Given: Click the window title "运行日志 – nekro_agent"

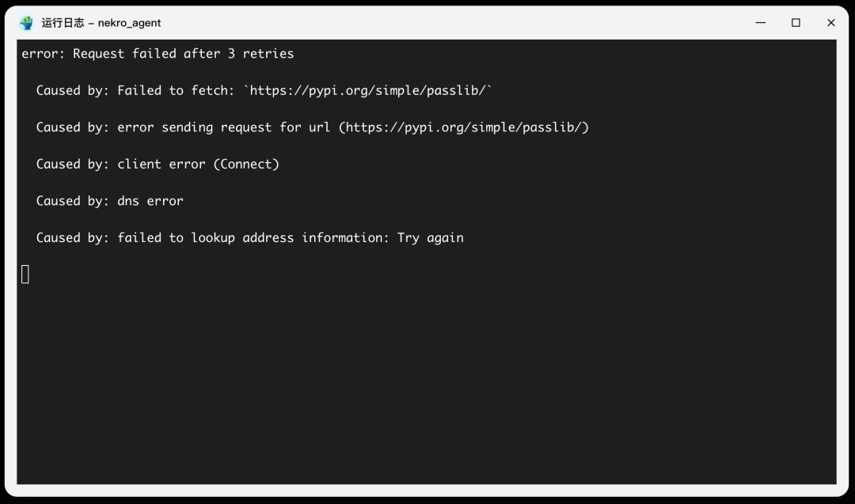Looking at the screenshot, I should pyautogui.click(x=101, y=23).
